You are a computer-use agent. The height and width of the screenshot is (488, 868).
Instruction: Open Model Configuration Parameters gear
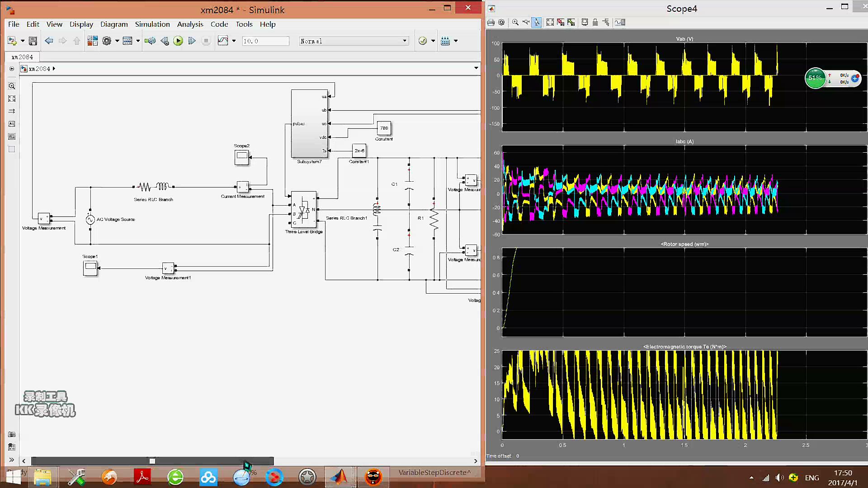pos(107,41)
